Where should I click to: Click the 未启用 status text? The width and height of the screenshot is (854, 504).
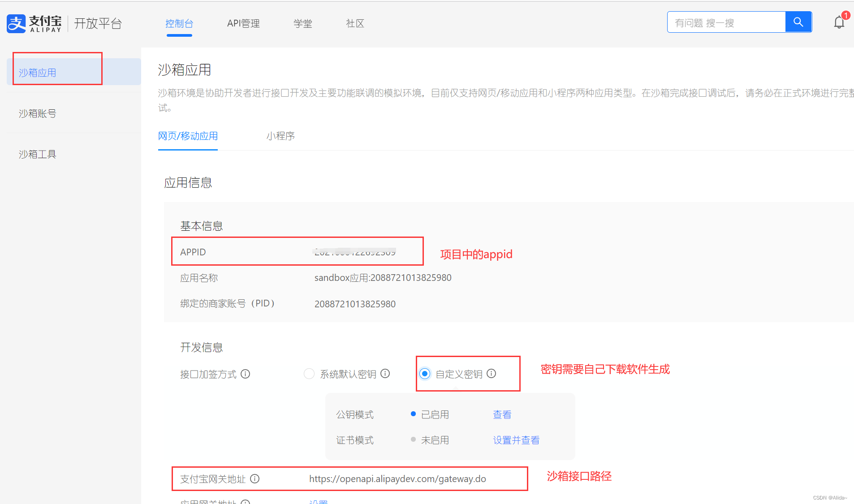tap(435, 440)
